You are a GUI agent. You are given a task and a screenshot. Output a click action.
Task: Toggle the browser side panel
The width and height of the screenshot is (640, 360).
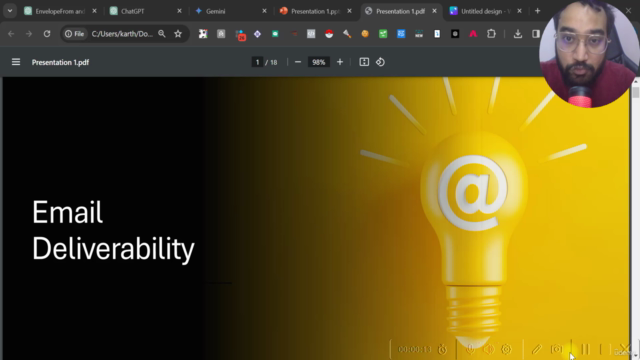[x=536, y=34]
